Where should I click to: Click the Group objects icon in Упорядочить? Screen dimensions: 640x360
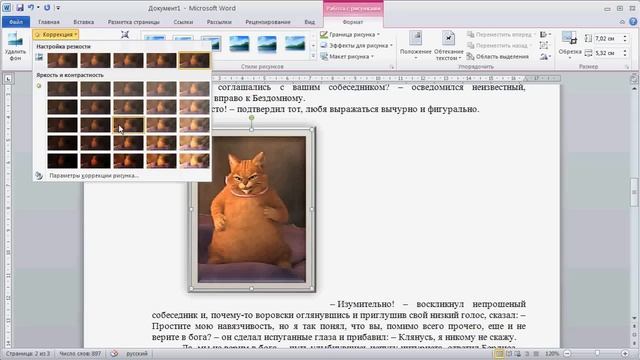[544, 46]
